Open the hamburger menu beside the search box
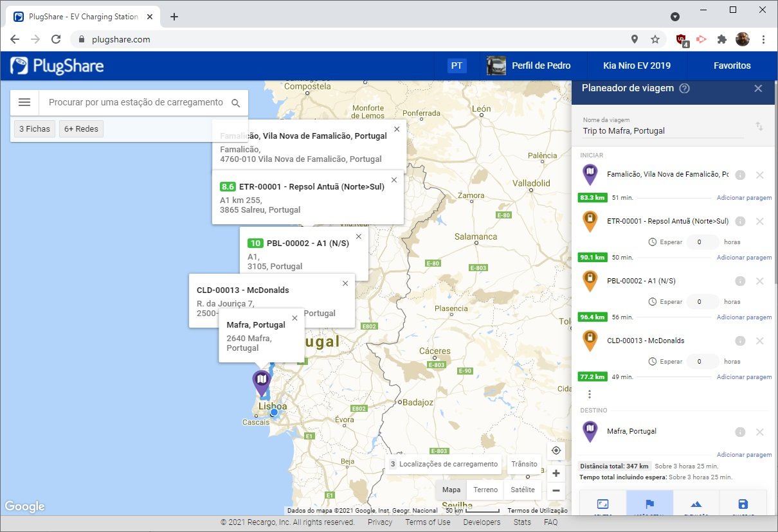 (x=24, y=102)
